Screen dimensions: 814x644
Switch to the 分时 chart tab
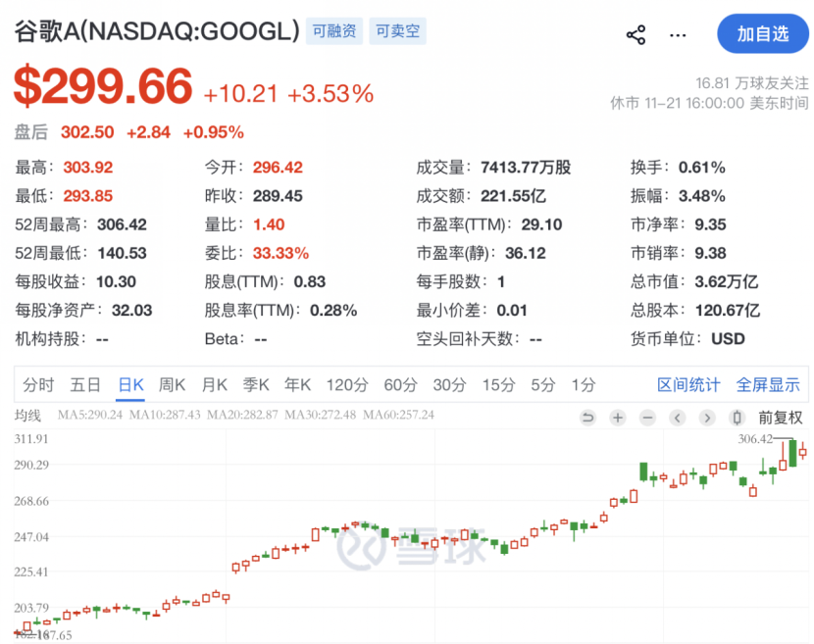38,385
